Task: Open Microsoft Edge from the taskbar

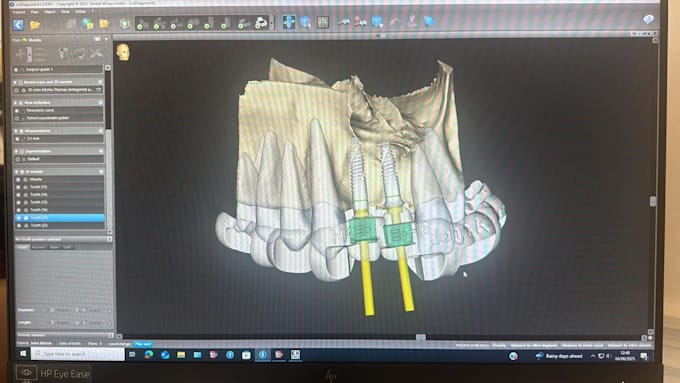Action: pyautogui.click(x=149, y=354)
